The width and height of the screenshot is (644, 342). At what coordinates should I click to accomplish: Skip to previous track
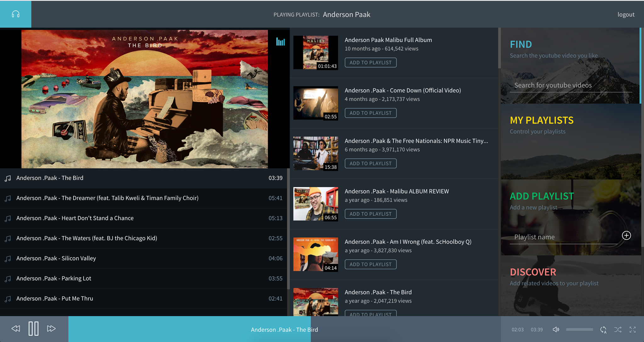click(16, 328)
